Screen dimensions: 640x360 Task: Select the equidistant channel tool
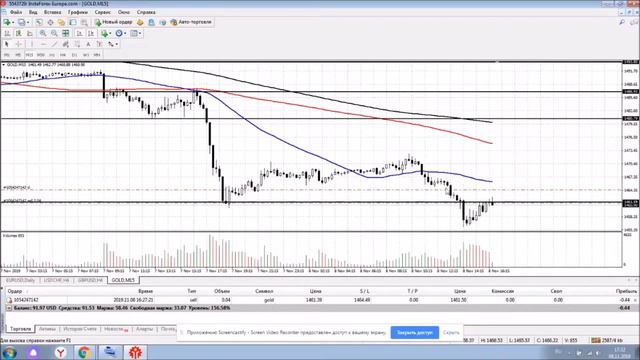coord(66,44)
